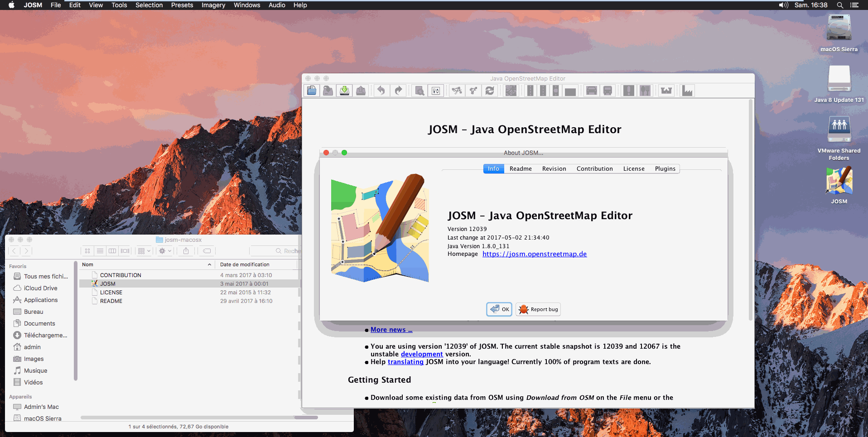Click the Undo arrow in JOSM toolbar
The height and width of the screenshot is (437, 868).
[381, 91]
